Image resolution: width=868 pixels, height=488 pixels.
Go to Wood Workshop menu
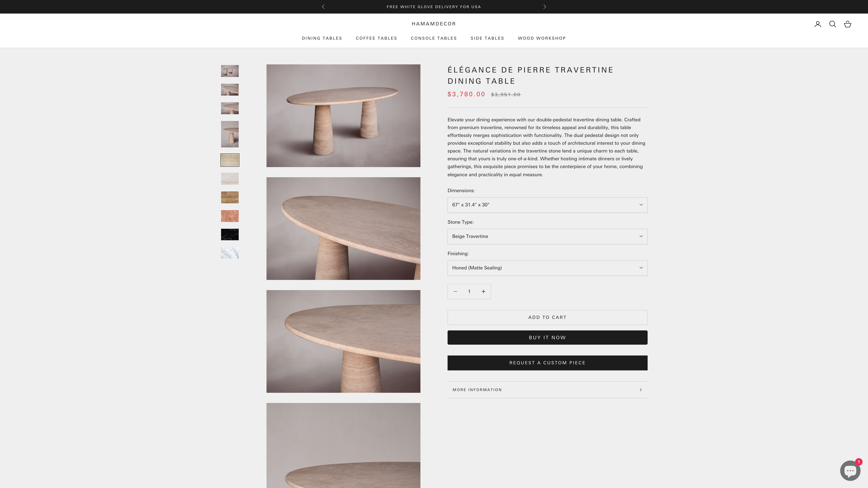542,38
